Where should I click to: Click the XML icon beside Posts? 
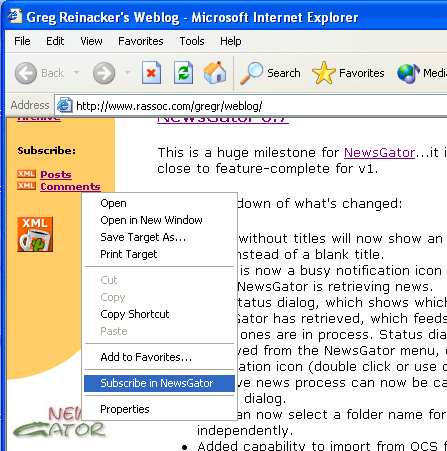(x=26, y=174)
